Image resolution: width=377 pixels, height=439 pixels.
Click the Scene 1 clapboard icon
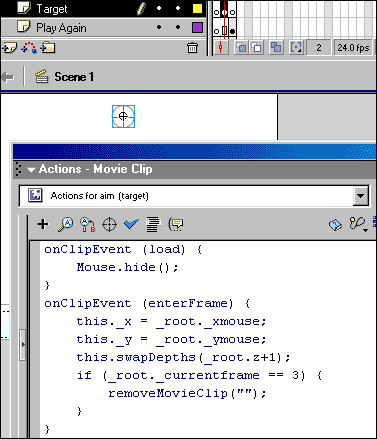(42, 77)
